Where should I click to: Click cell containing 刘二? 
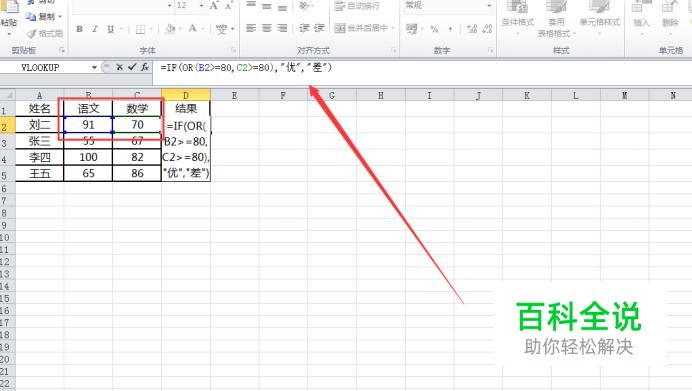(40, 124)
